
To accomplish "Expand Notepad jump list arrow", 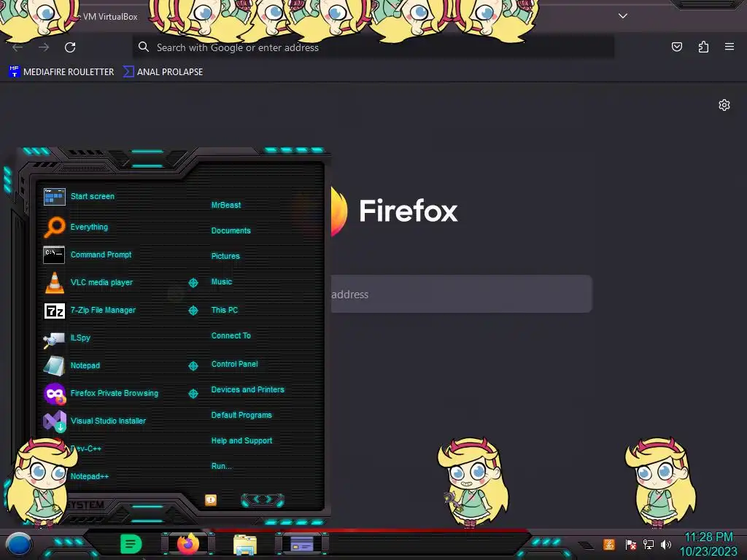I will point(193,366).
